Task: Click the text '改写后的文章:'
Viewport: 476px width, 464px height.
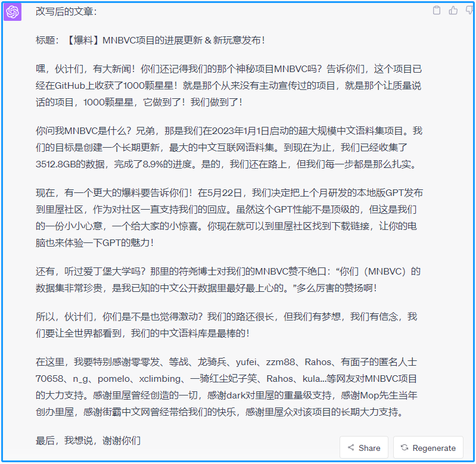Action: (66, 11)
